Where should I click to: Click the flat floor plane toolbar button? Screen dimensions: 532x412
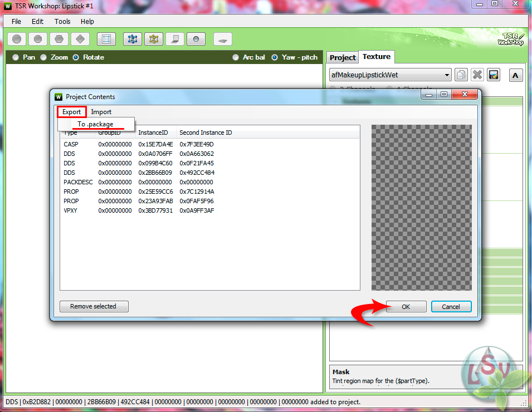(223, 39)
